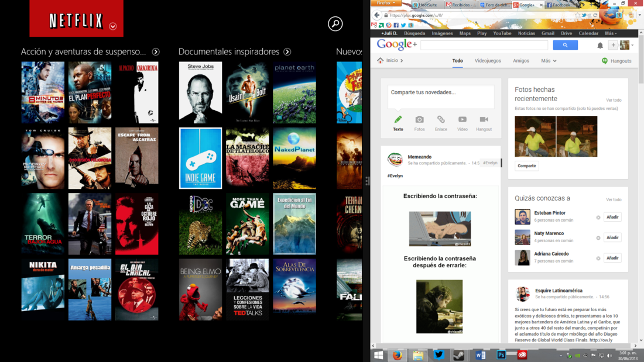
Task: Add Naty Marenco to circles
Action: tap(612, 237)
